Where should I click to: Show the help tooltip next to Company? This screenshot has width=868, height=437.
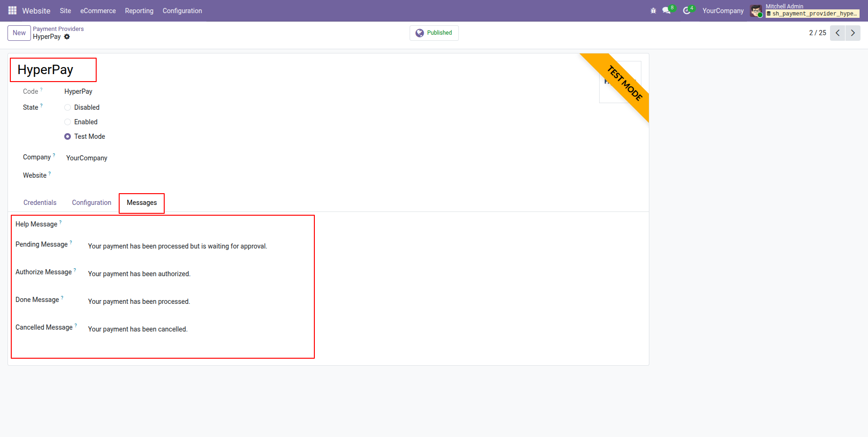click(x=54, y=155)
